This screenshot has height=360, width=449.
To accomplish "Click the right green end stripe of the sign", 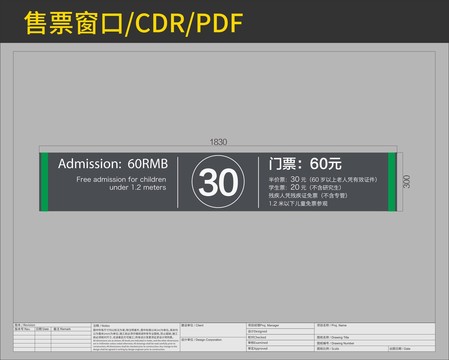I will tap(392, 182).
